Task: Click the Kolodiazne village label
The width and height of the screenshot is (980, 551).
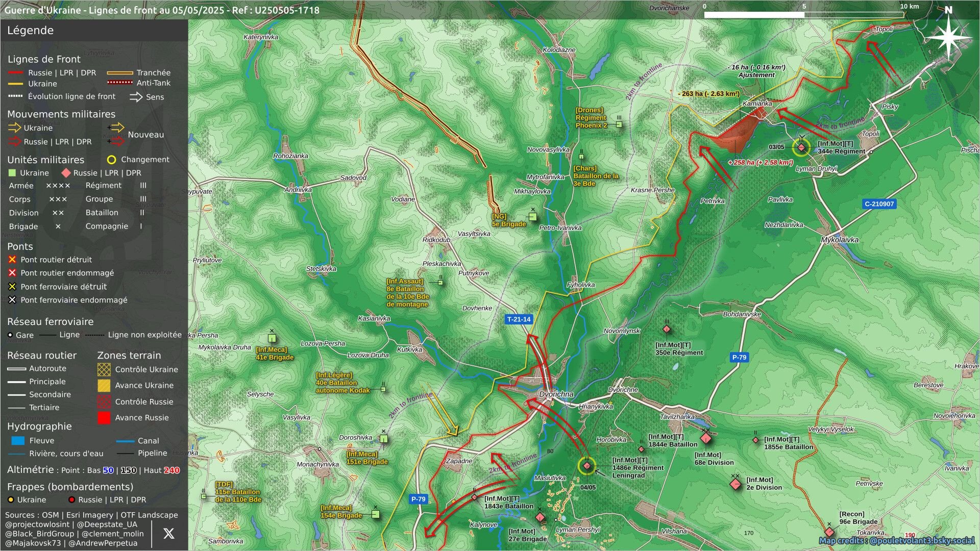Action: pyautogui.click(x=559, y=50)
